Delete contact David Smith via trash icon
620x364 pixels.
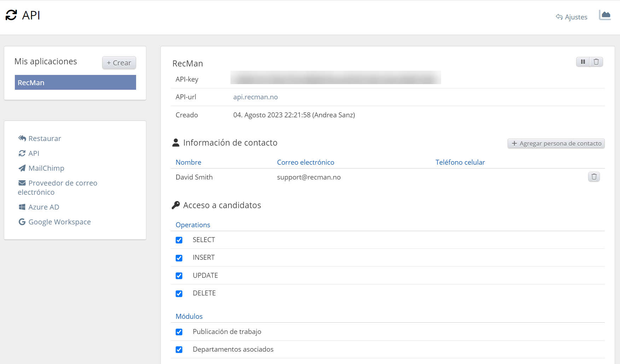tap(594, 177)
